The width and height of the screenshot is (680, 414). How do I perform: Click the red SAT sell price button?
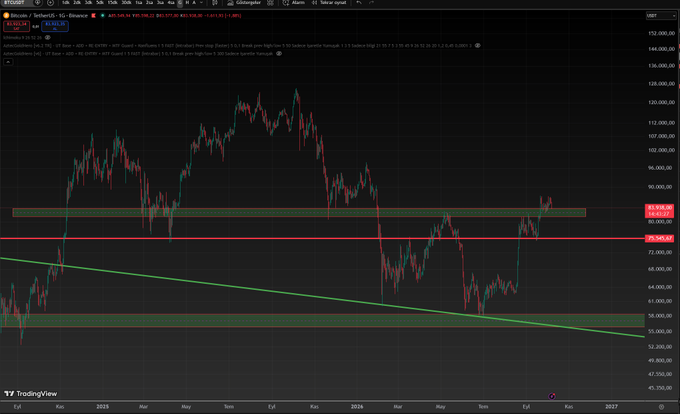(16, 26)
